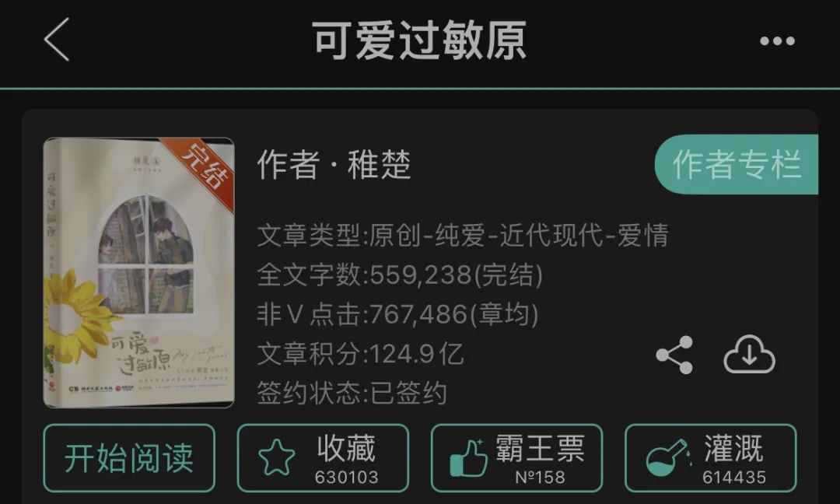This screenshot has width=840, height=504.
Task: Tap the star icon in 收藏
Action: click(x=276, y=457)
